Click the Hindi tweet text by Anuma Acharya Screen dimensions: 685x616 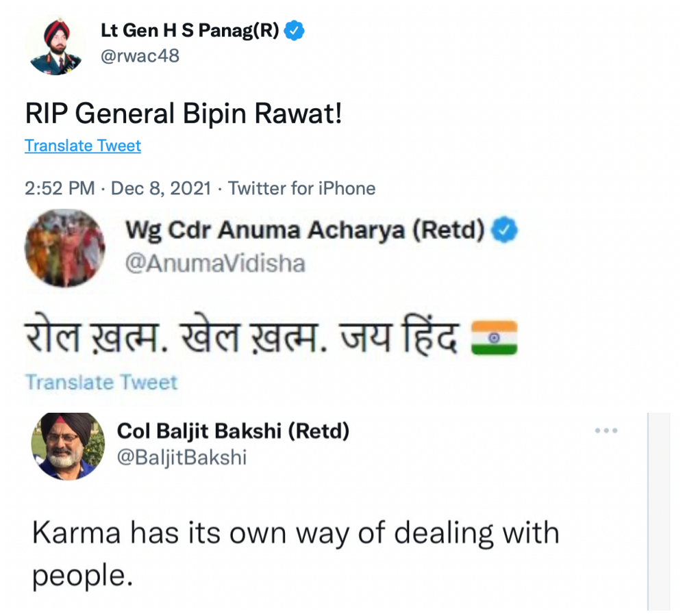point(240,340)
